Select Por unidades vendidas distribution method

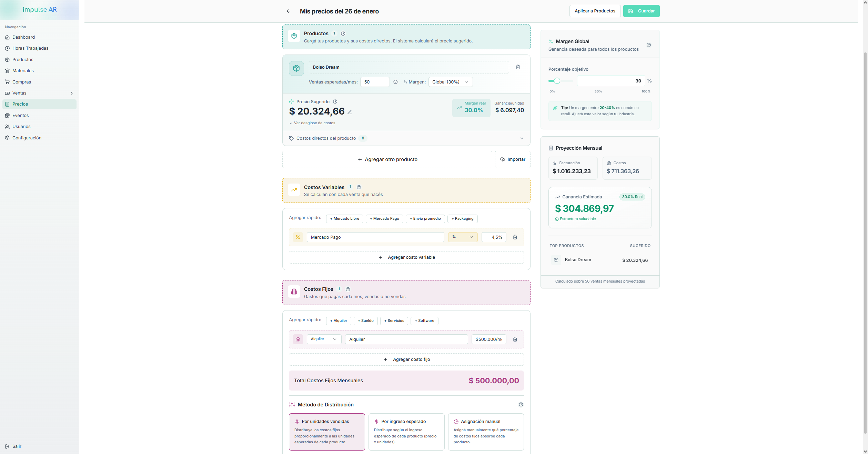tap(326, 432)
